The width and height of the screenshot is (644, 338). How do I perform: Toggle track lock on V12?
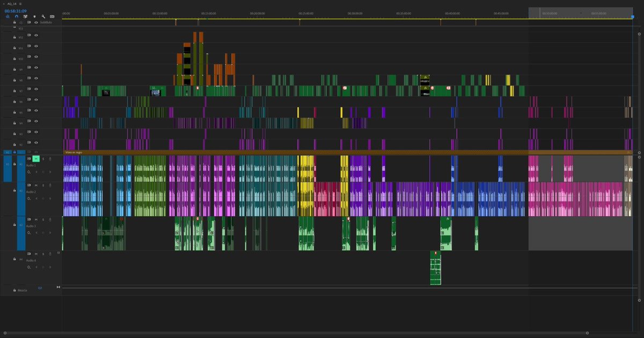pos(14,37)
